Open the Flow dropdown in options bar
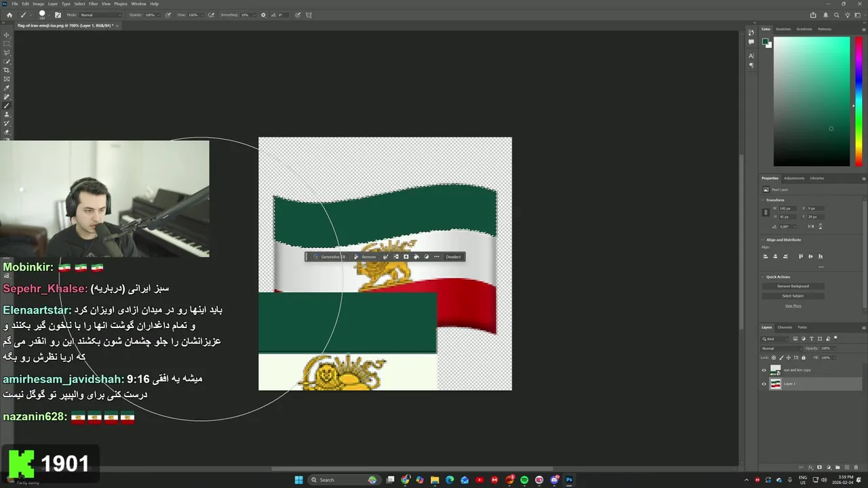The height and width of the screenshot is (488, 868). click(202, 15)
